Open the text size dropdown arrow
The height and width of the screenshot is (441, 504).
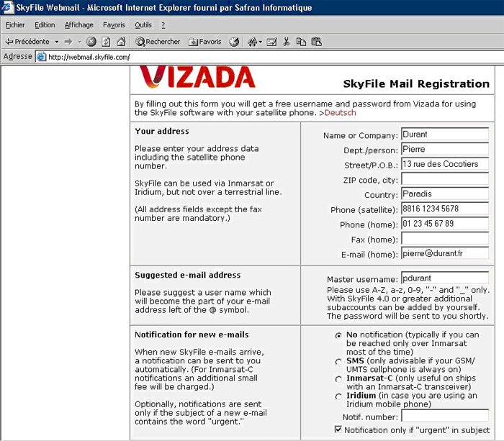261,42
